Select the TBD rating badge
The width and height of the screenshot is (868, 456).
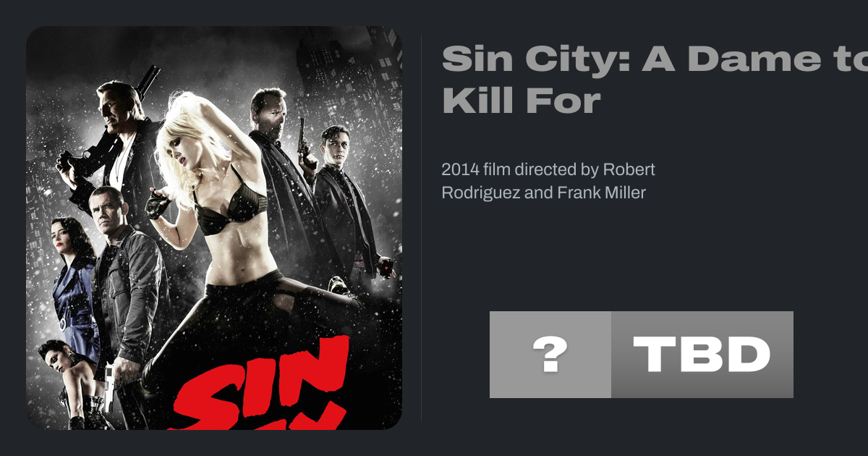point(702,355)
